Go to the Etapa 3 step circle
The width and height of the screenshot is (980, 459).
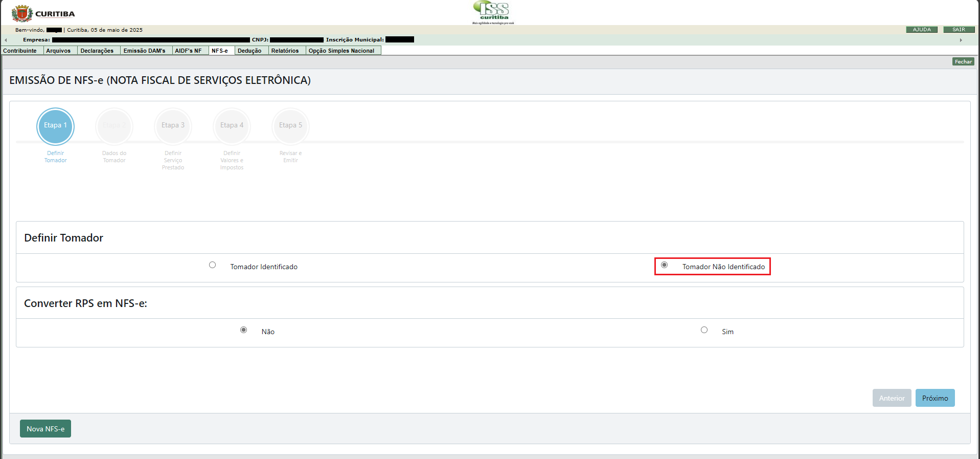[x=173, y=126]
